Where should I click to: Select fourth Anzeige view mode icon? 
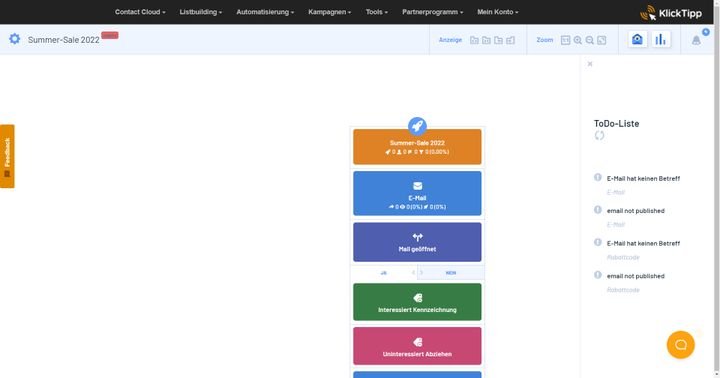click(x=511, y=40)
